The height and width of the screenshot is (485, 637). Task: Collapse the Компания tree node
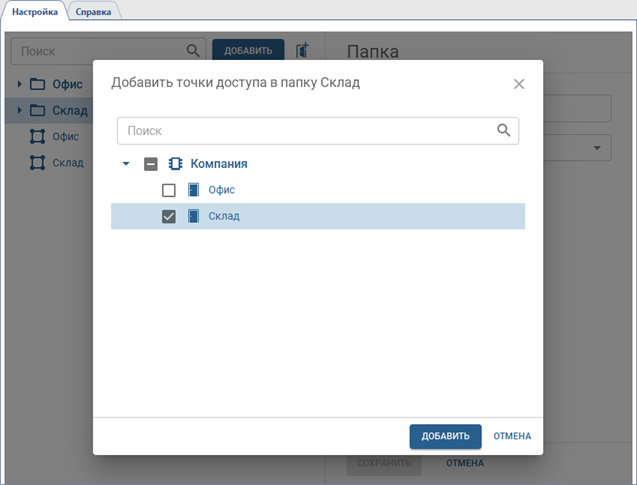tap(126, 164)
